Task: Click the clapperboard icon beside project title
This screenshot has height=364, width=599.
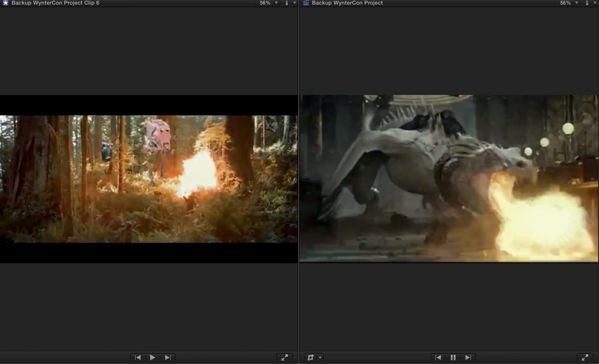Action: (x=306, y=3)
